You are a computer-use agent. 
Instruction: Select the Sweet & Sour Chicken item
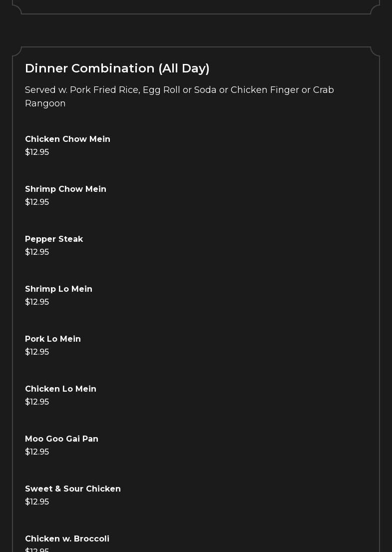pos(73,489)
